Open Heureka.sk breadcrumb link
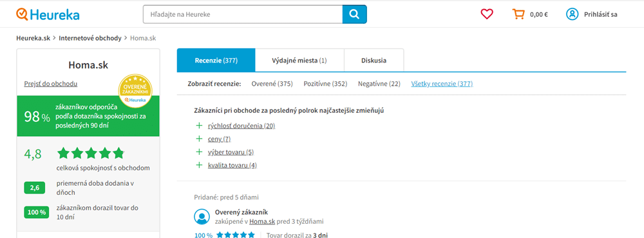The width and height of the screenshot is (644, 238). 33,38
